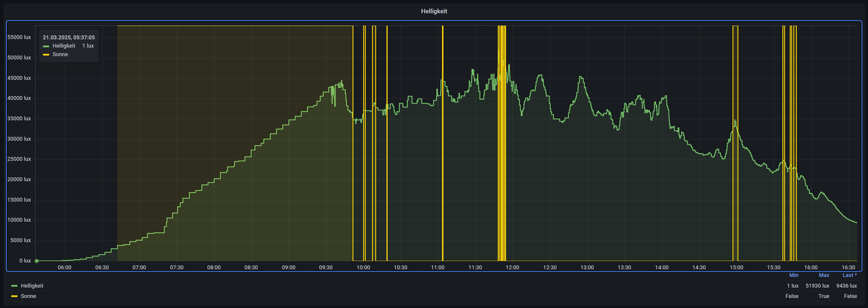
Task: Click the 06:00 label on time axis
Action: (64, 268)
